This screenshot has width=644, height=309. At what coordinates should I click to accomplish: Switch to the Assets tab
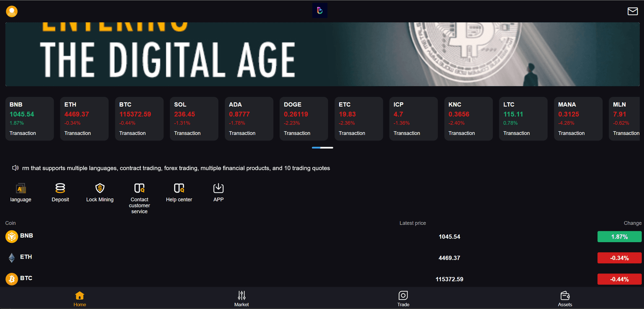click(x=565, y=299)
